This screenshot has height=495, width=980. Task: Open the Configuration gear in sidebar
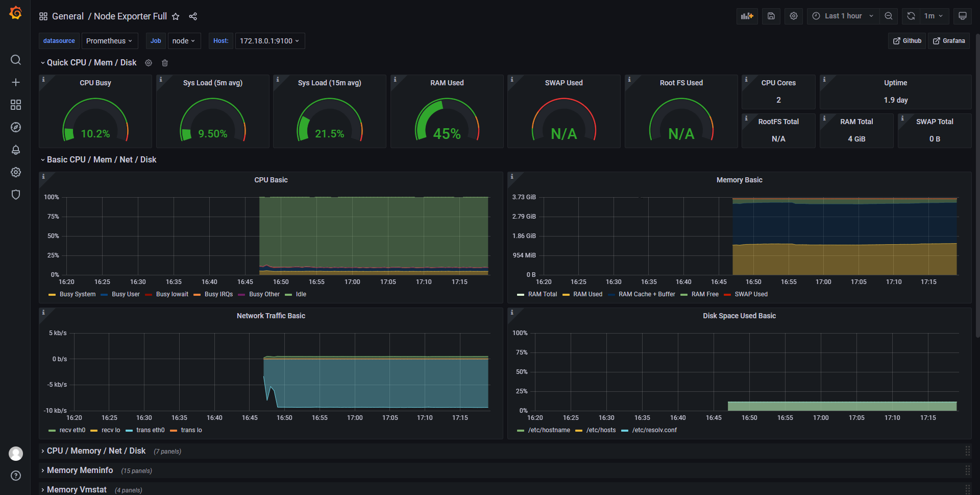(x=16, y=172)
